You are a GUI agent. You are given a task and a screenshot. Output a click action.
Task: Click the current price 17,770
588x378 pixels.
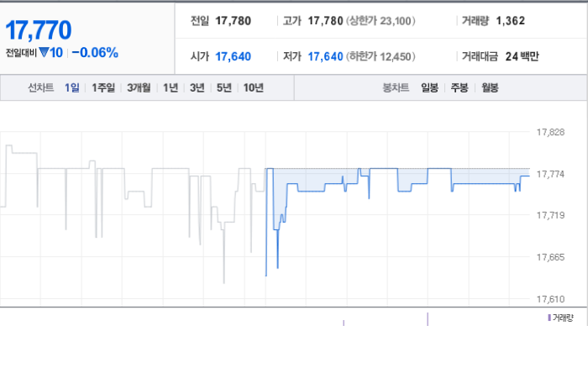(39, 30)
